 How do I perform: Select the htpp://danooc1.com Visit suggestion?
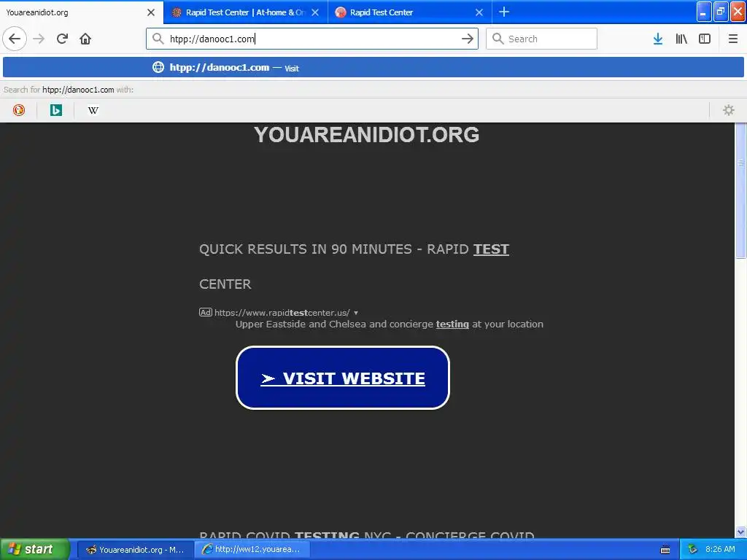[373, 67]
